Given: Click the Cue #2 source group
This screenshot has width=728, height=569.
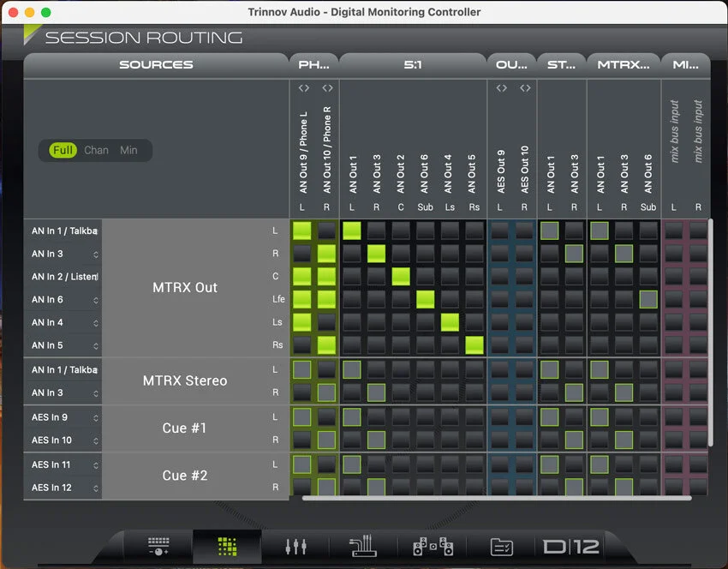Looking at the screenshot, I should [185, 476].
